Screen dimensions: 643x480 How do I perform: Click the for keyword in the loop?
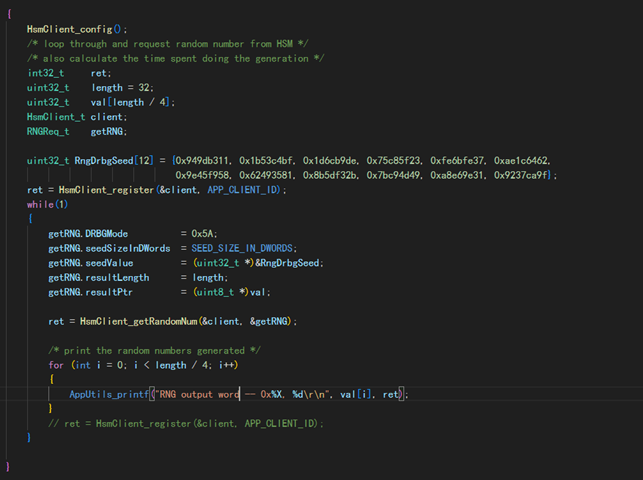[56, 365]
